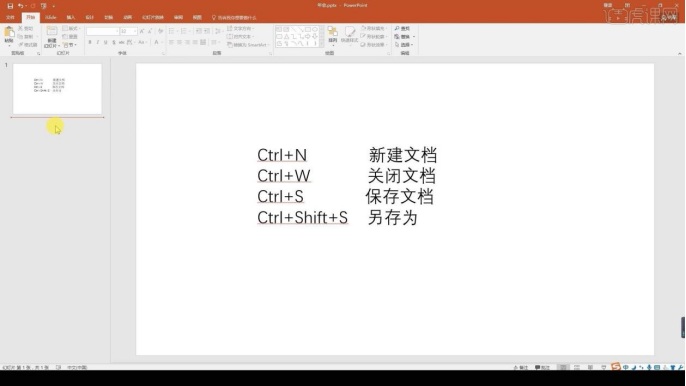Open the Quick Styles (快速样式) gallery
The width and height of the screenshot is (686, 386).
pyautogui.click(x=350, y=35)
